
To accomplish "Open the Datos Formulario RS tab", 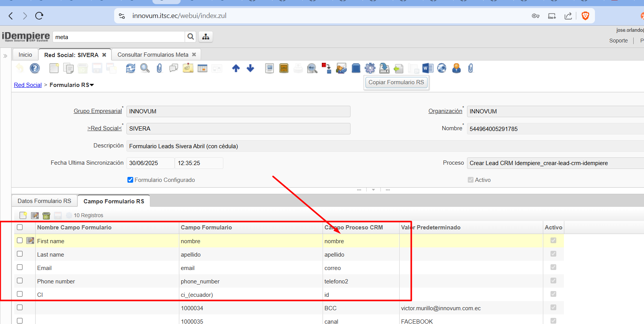I will (x=44, y=201).
